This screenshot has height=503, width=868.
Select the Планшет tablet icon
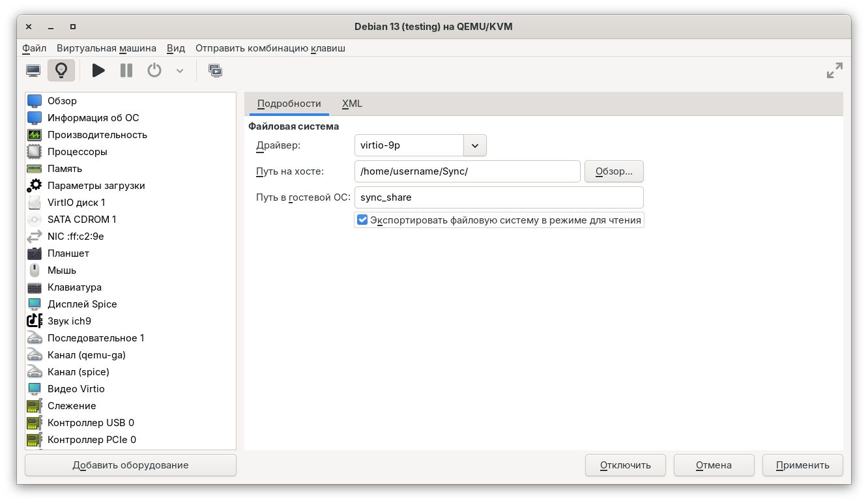[x=35, y=253]
